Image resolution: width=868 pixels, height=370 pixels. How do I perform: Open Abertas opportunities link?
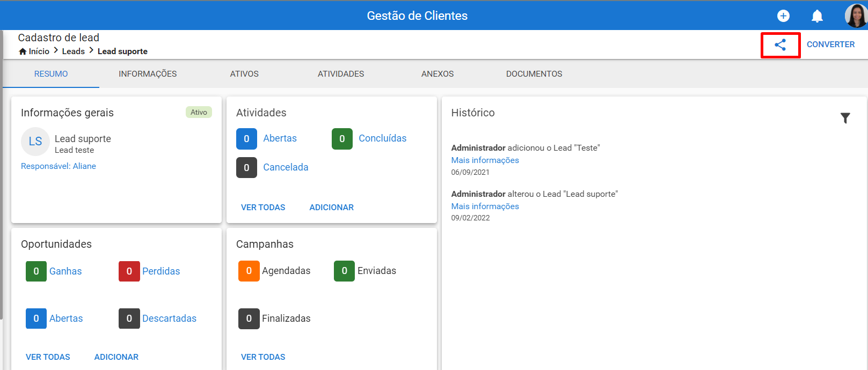(66, 319)
